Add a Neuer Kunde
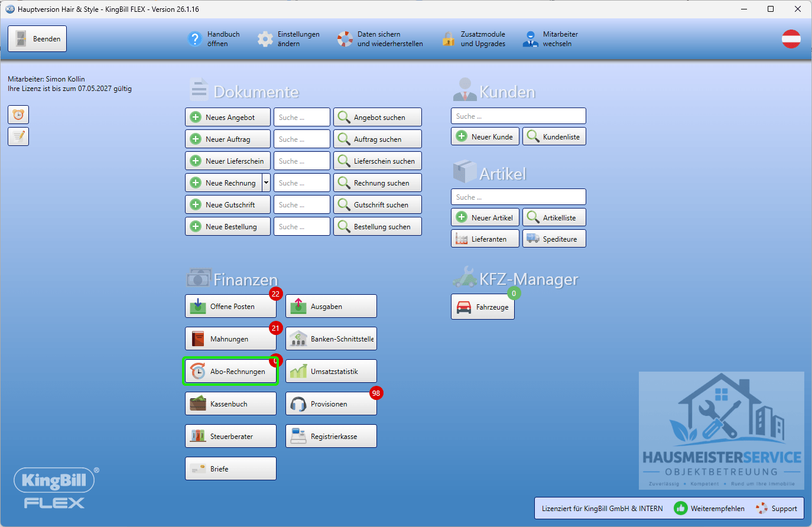This screenshot has height=527, width=812. 485,136
